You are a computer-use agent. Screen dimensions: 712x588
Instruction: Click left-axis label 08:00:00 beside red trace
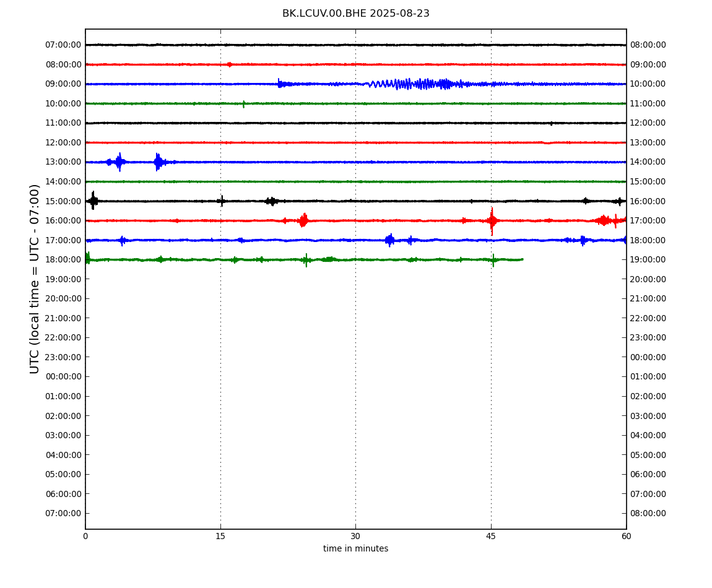[x=63, y=64]
